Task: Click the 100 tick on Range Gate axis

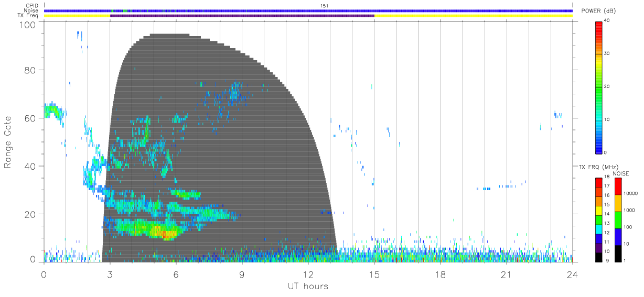Action: pos(28,25)
